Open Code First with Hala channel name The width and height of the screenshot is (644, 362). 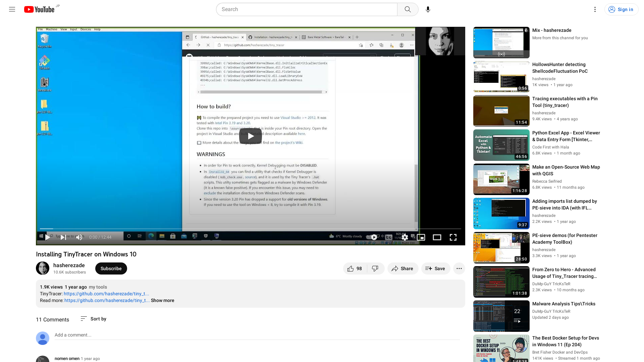pos(550,147)
